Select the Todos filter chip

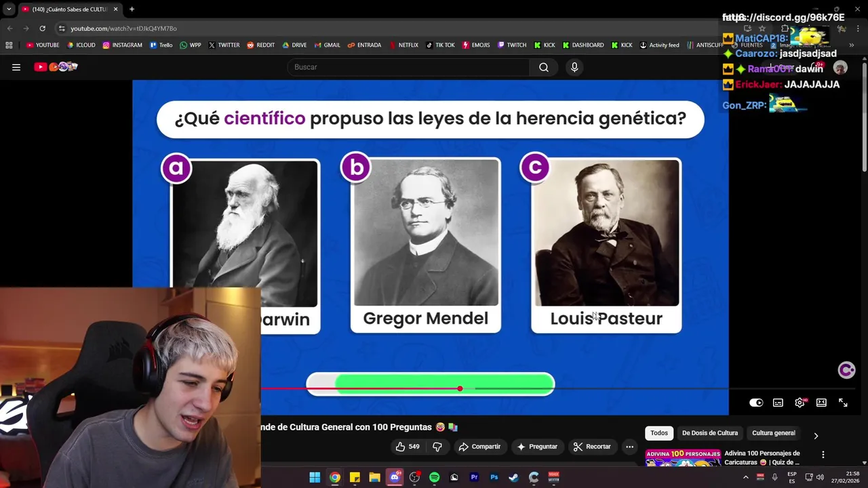click(x=659, y=433)
